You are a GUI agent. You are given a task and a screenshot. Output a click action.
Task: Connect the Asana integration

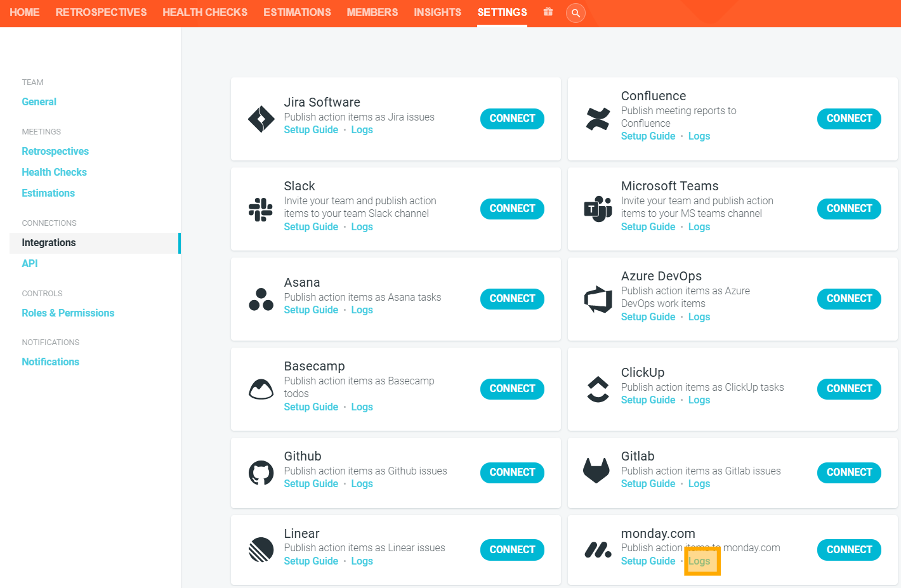pyautogui.click(x=512, y=299)
